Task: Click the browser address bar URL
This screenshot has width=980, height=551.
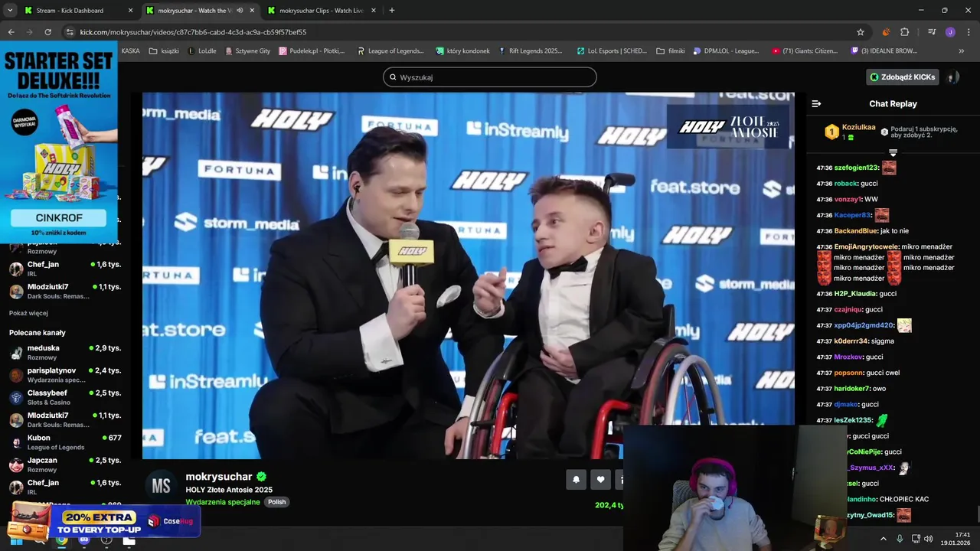Action: point(193,32)
